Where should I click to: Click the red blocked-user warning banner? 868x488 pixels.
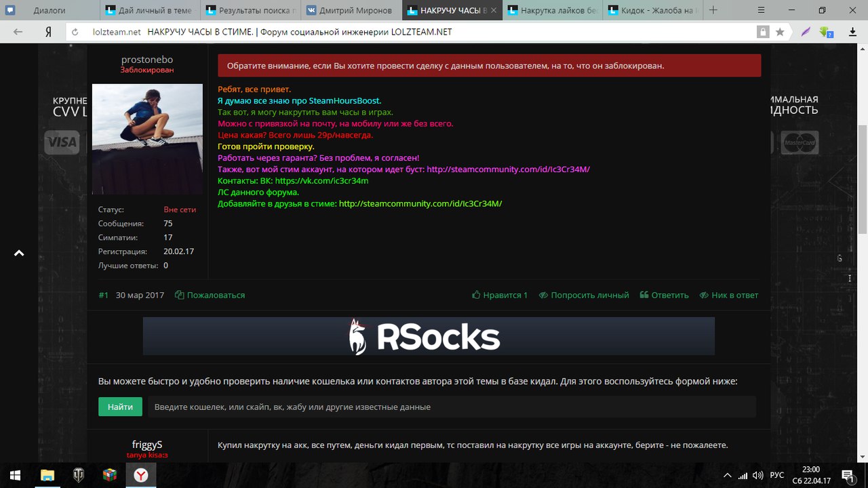click(x=489, y=66)
